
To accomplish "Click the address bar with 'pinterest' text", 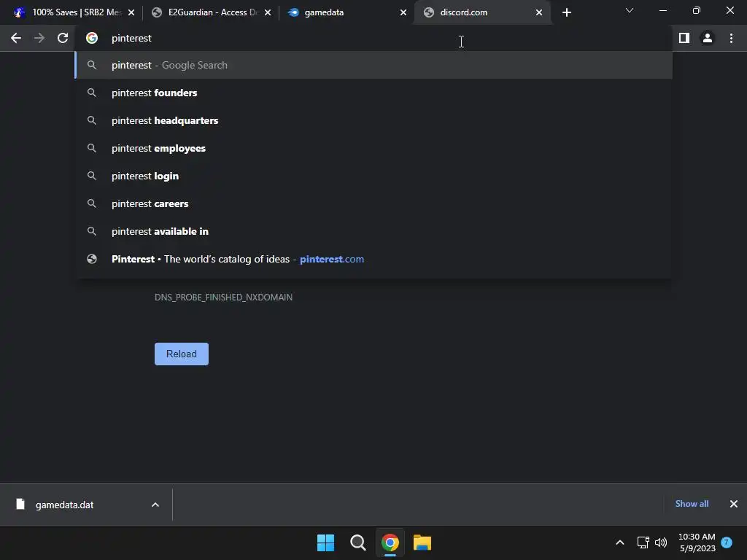I will (374, 38).
